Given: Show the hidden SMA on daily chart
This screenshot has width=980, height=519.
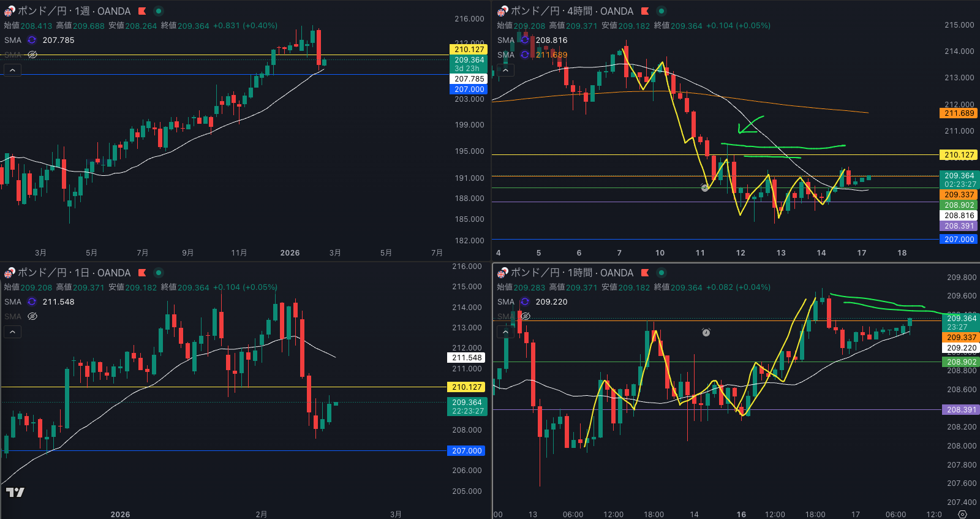Looking at the screenshot, I should pyautogui.click(x=32, y=317).
